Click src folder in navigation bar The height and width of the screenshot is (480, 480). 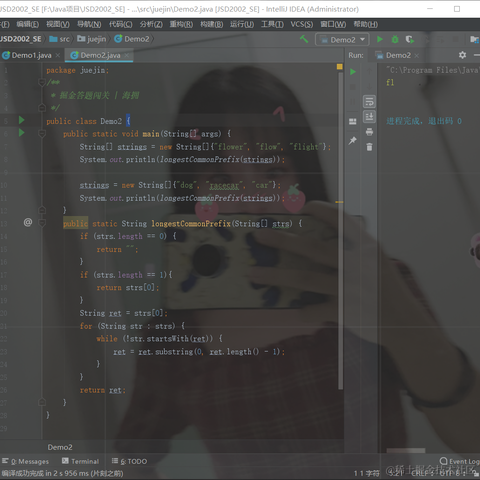pyautogui.click(x=60, y=39)
